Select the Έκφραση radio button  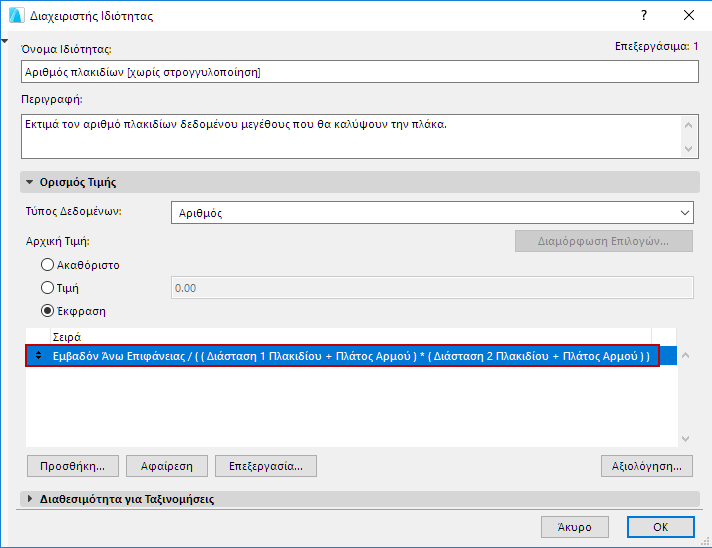point(47,310)
